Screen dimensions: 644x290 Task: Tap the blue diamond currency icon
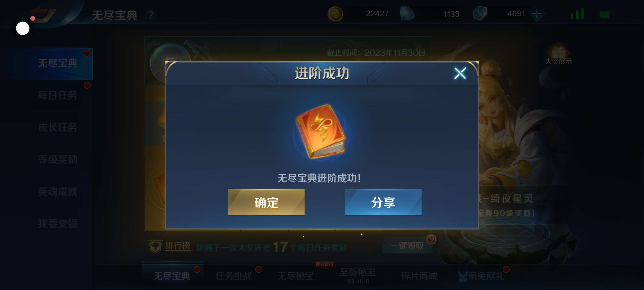[407, 14]
